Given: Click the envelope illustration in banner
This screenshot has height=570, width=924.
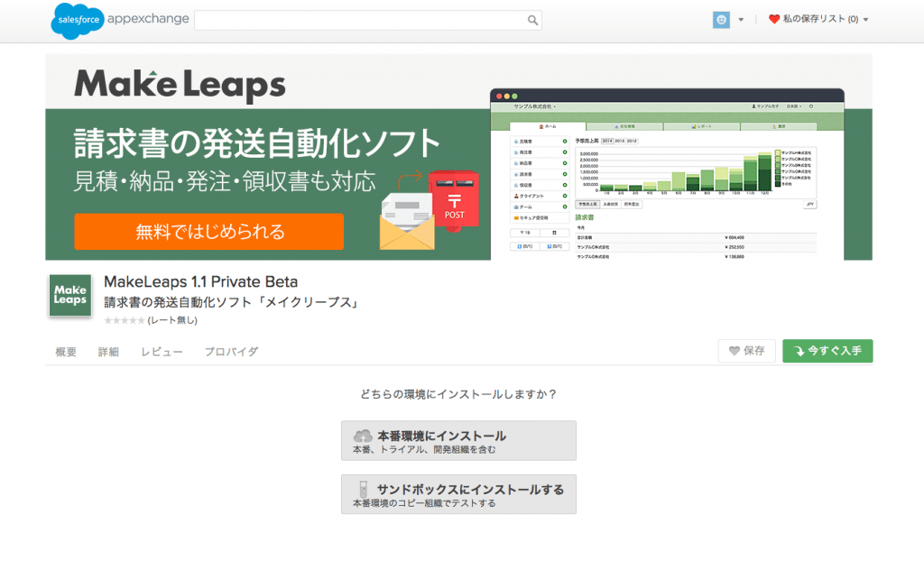Looking at the screenshot, I should pyautogui.click(x=407, y=222).
